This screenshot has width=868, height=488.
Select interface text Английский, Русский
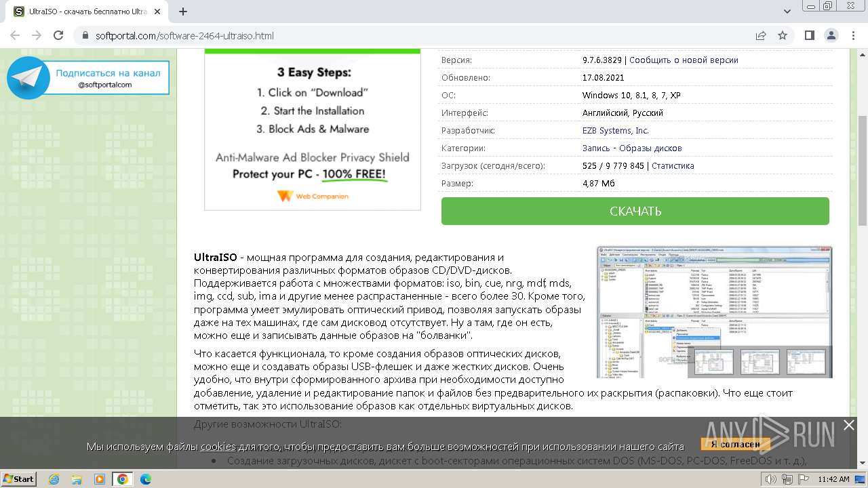[x=623, y=113]
